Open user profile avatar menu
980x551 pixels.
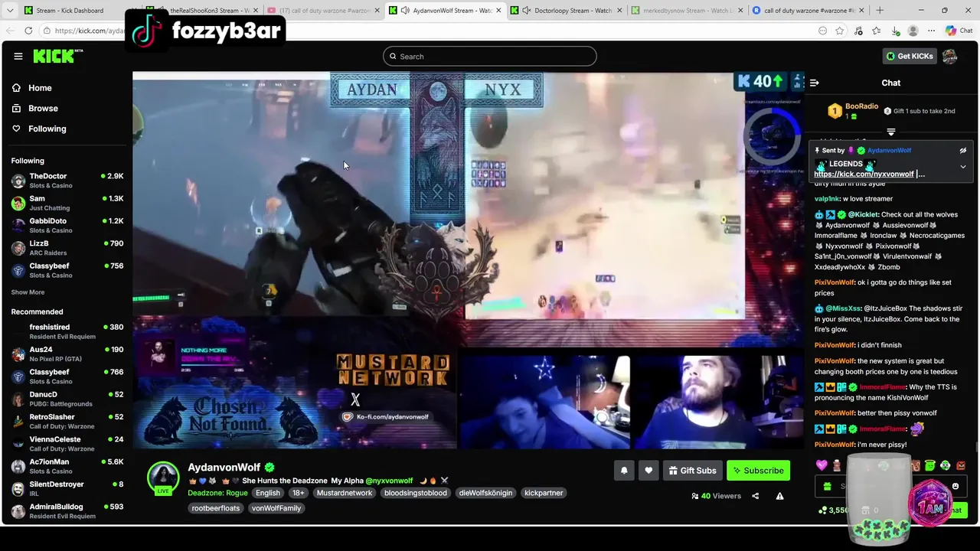(949, 56)
